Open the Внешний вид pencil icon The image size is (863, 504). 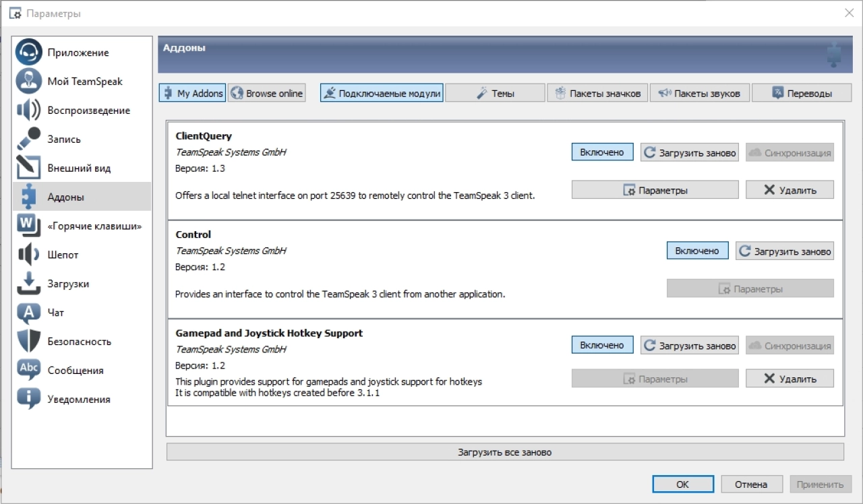pos(29,168)
